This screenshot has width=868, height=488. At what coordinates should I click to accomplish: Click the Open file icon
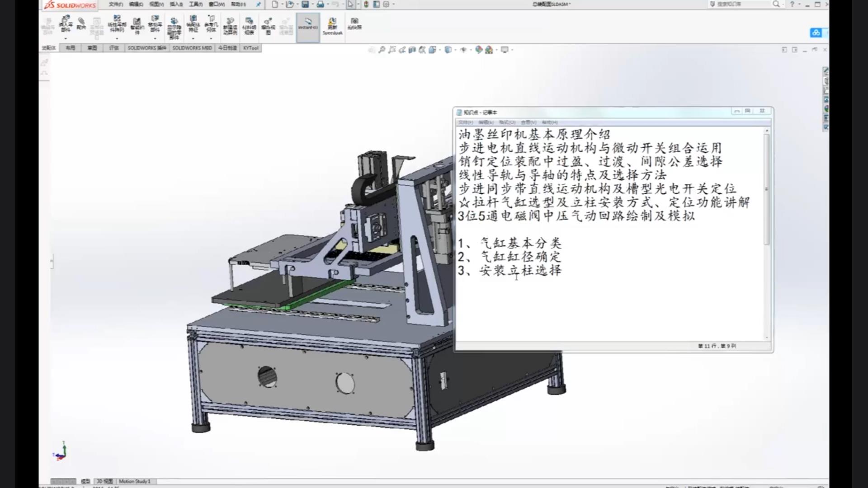click(289, 4)
